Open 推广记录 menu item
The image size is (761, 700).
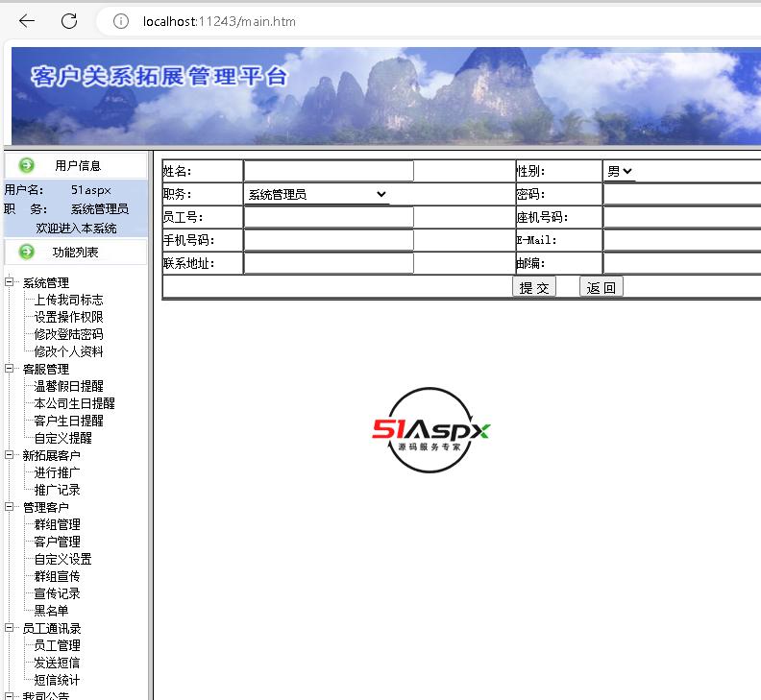(x=57, y=490)
